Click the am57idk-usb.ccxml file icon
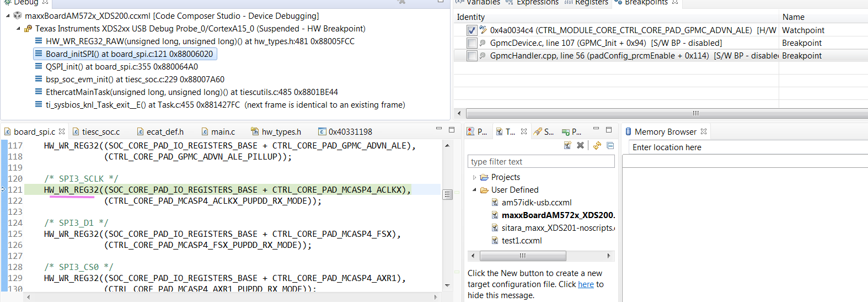This screenshot has height=302, width=868. coord(495,202)
